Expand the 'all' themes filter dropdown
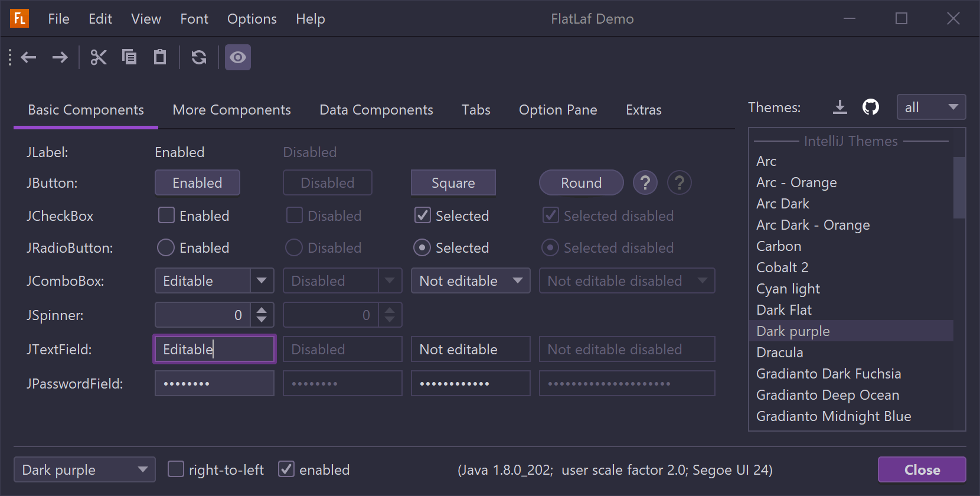The image size is (980, 496). [x=931, y=107]
